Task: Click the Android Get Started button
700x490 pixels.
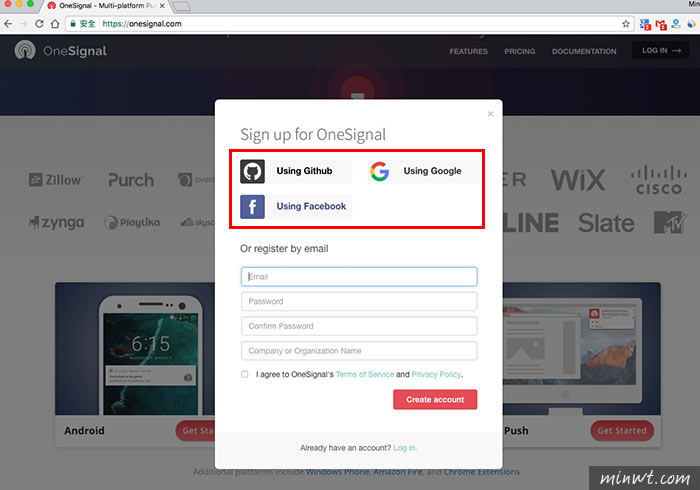Action: tap(196, 431)
